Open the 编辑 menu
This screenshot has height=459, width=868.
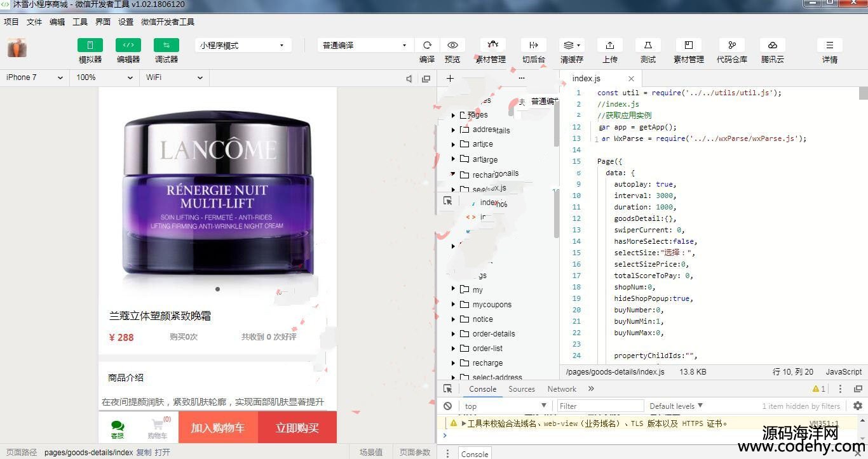(57, 22)
